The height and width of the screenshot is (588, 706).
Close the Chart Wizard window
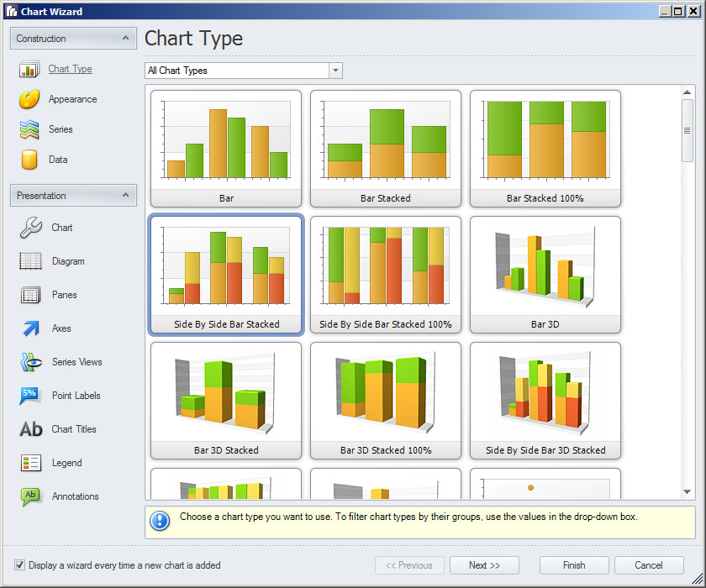(694, 11)
